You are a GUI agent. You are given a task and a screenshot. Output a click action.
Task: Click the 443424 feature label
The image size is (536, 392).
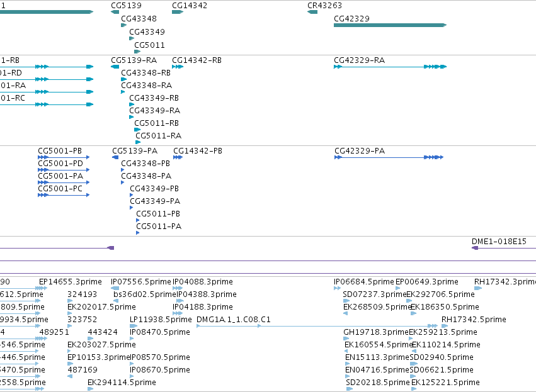(103, 332)
